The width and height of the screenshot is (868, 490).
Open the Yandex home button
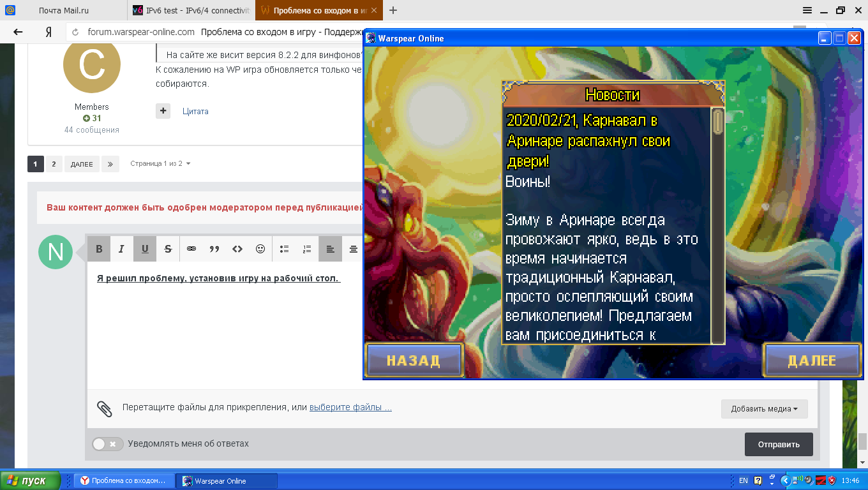(49, 32)
